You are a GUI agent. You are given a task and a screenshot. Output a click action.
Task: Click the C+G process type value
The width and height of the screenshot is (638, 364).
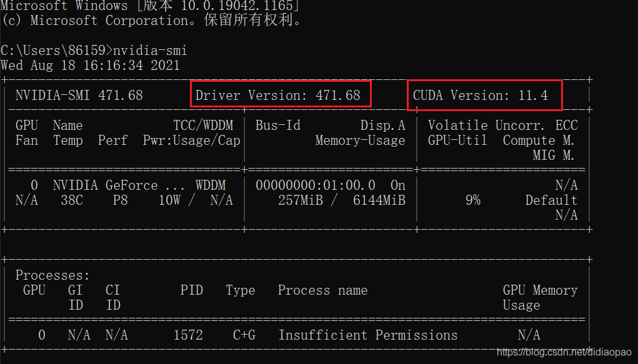[x=244, y=335]
